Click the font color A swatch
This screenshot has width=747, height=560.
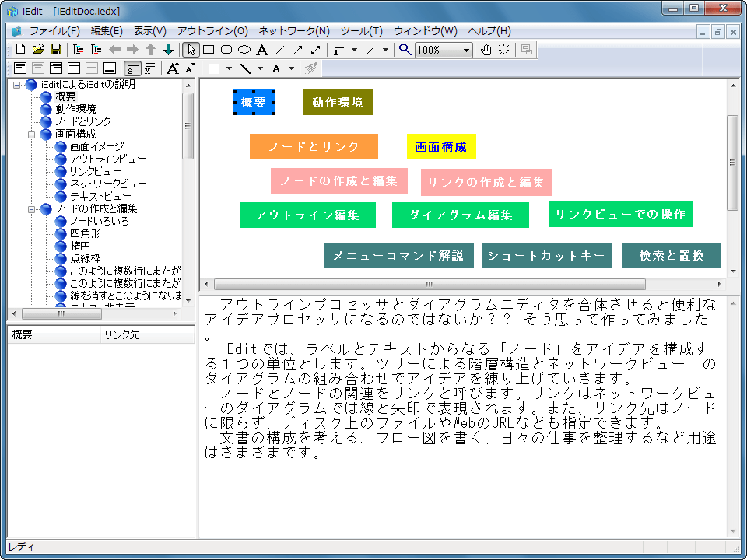click(x=276, y=68)
